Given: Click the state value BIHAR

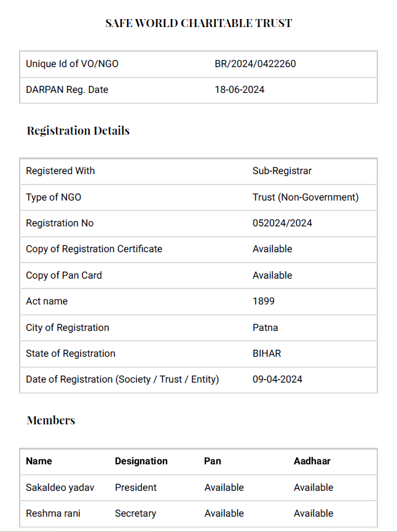Looking at the screenshot, I should pos(267,354).
